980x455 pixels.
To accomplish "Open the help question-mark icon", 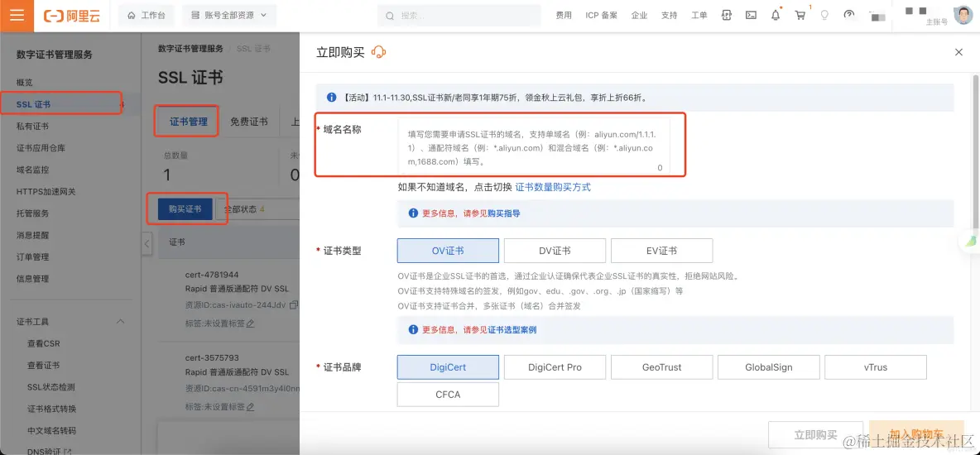I will 848,15.
